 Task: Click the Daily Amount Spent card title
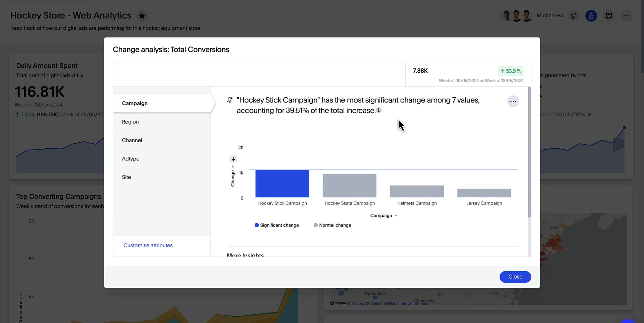pos(47,66)
